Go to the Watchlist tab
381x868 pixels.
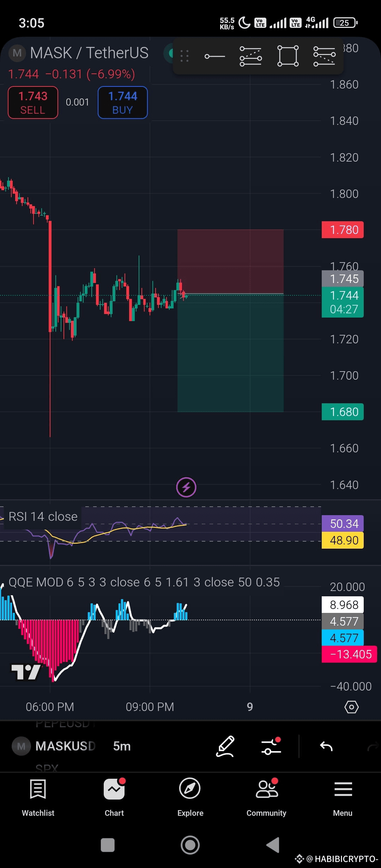[x=38, y=798]
